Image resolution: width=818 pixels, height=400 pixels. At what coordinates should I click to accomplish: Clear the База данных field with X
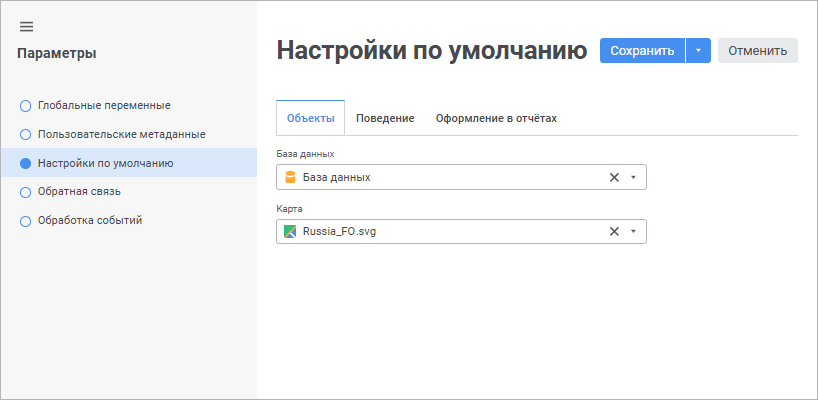[x=615, y=177]
